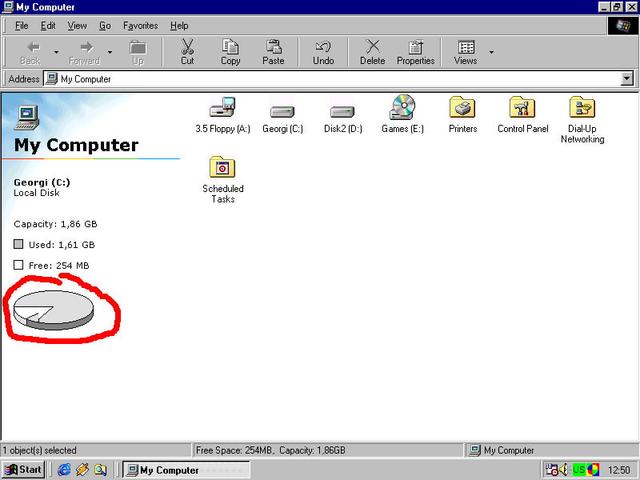Click the volume speaker tray icon

click(564, 470)
